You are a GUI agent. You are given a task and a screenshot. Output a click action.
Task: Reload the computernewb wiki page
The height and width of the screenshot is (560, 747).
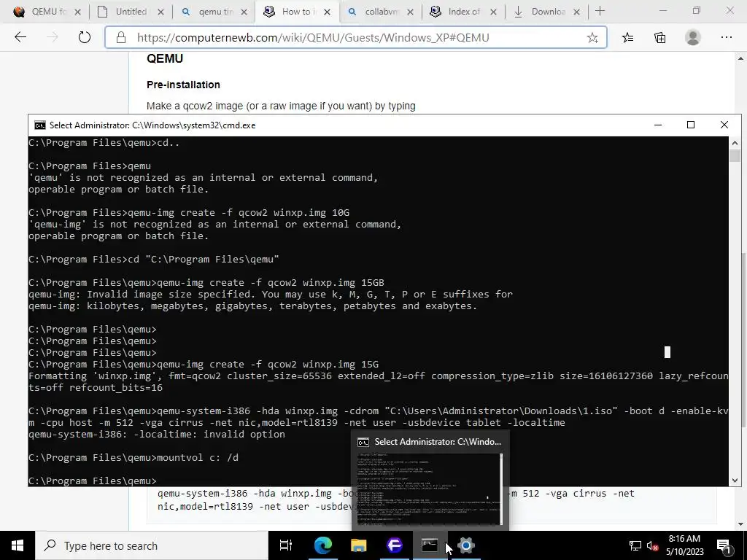click(85, 38)
